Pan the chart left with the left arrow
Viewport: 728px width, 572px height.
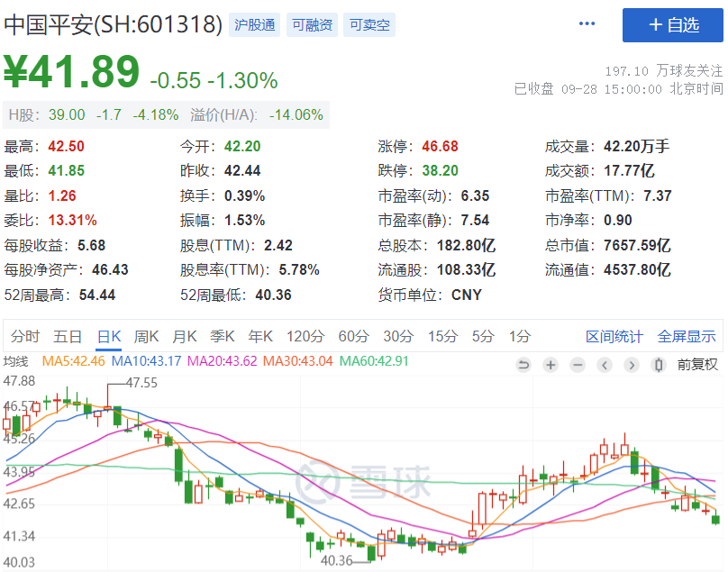(x=605, y=366)
